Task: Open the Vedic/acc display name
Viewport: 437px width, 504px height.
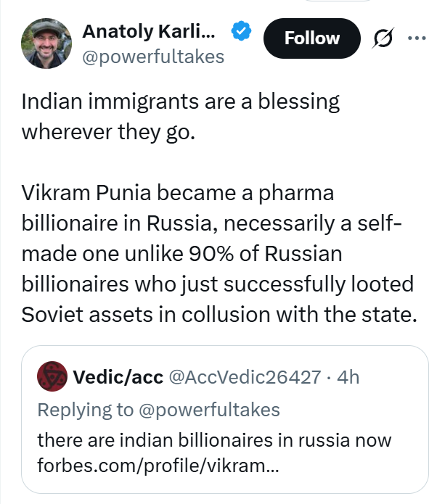Action: (x=118, y=376)
